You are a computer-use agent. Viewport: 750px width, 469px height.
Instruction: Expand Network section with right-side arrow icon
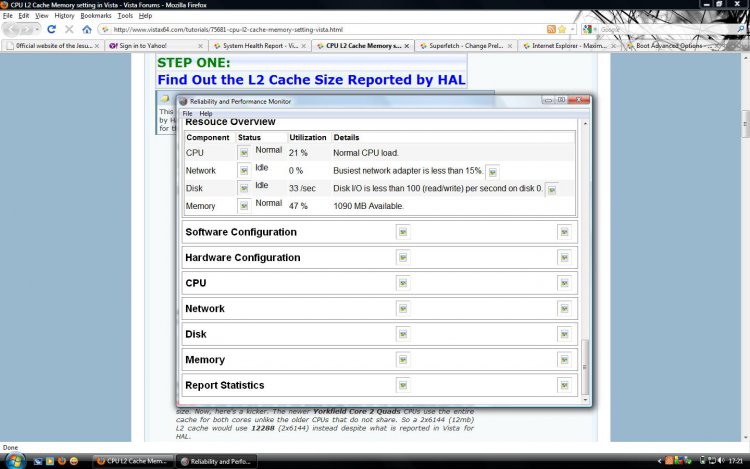[564, 308]
